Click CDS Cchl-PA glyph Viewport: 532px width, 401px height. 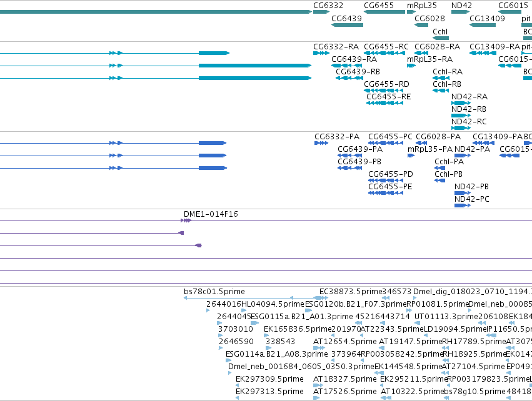[439, 168]
